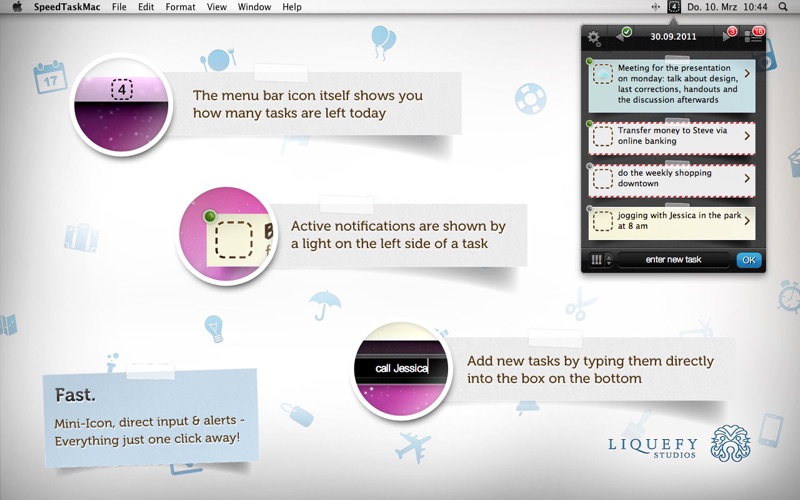The height and width of the screenshot is (500, 800).
Task: Open the all-tasks list icon with red badge
Action: [754, 36]
